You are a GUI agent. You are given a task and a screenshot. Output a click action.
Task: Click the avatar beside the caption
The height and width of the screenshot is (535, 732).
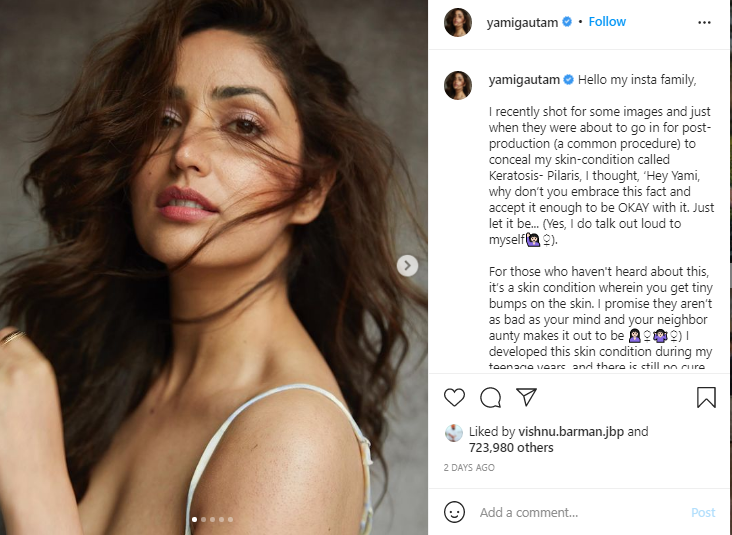[x=457, y=85]
